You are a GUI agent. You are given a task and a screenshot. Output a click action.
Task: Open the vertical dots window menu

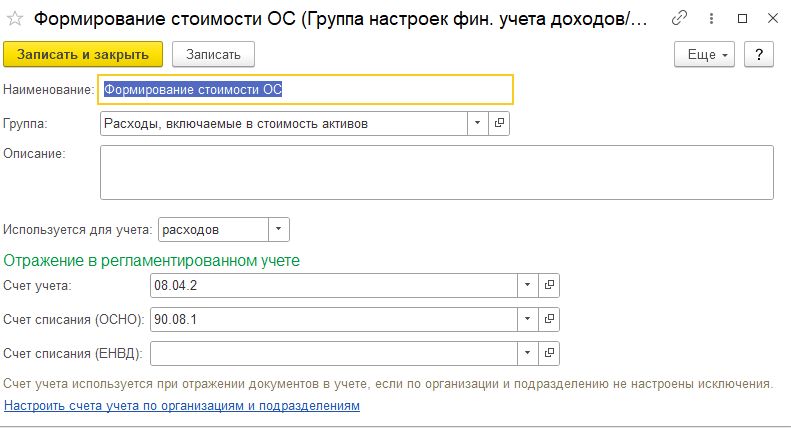pos(711,18)
